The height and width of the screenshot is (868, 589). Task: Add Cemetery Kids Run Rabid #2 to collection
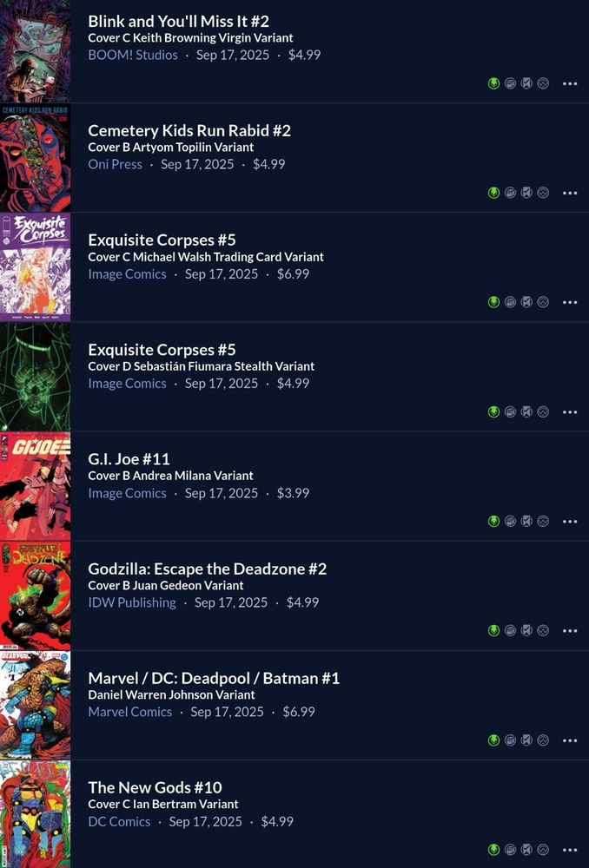point(510,193)
